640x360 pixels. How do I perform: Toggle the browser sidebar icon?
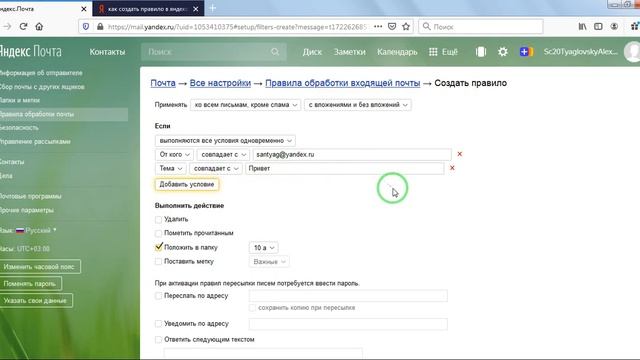point(598,27)
